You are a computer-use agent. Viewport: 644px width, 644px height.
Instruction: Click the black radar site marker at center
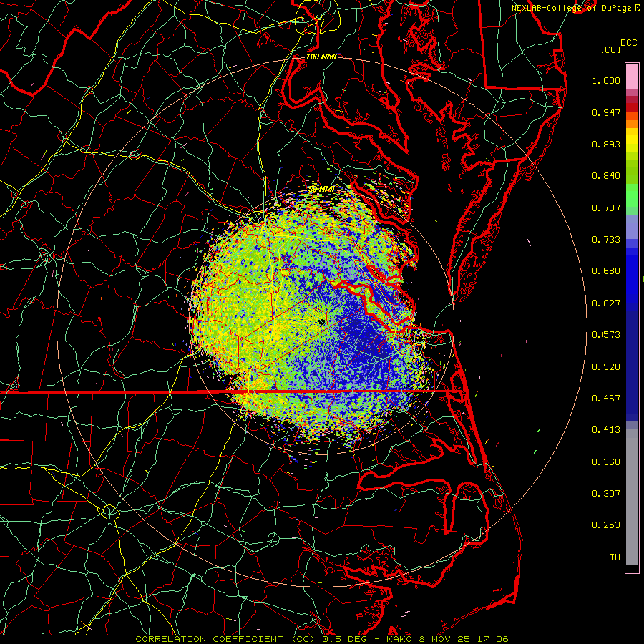(x=322, y=322)
